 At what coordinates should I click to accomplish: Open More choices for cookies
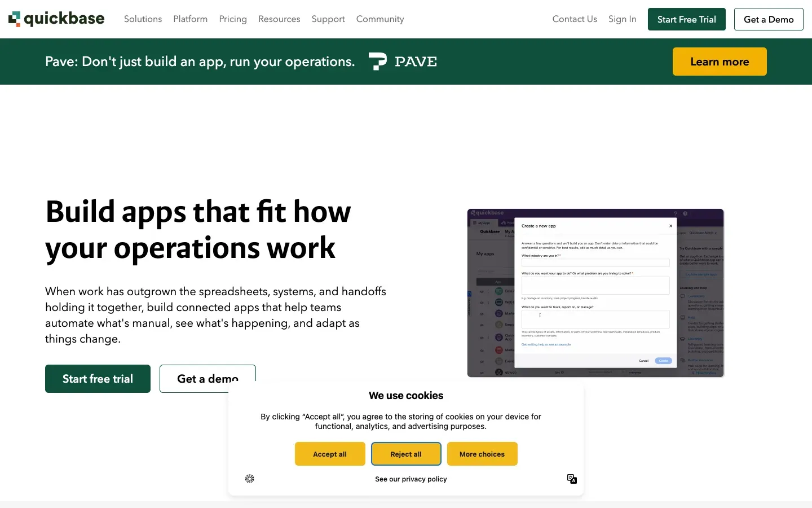482,454
